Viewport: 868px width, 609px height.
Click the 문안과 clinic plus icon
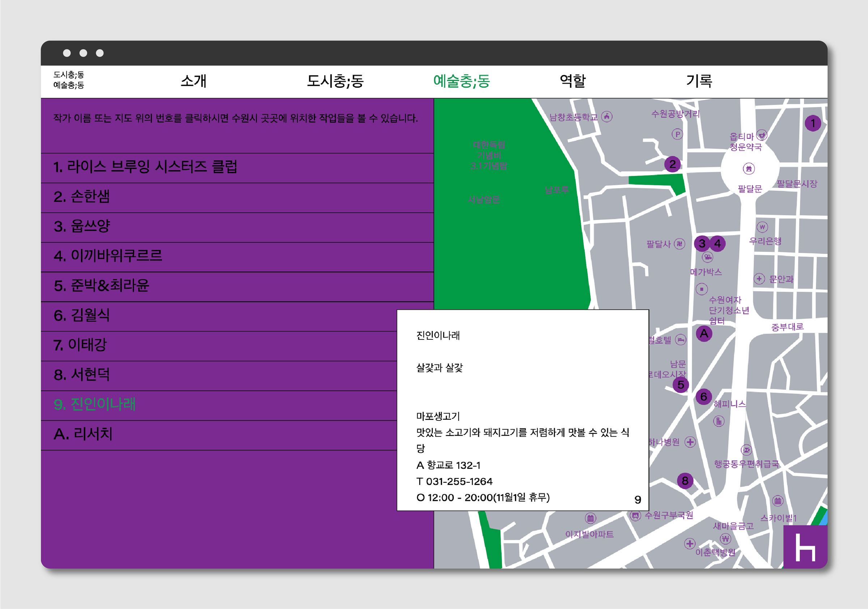(x=759, y=279)
